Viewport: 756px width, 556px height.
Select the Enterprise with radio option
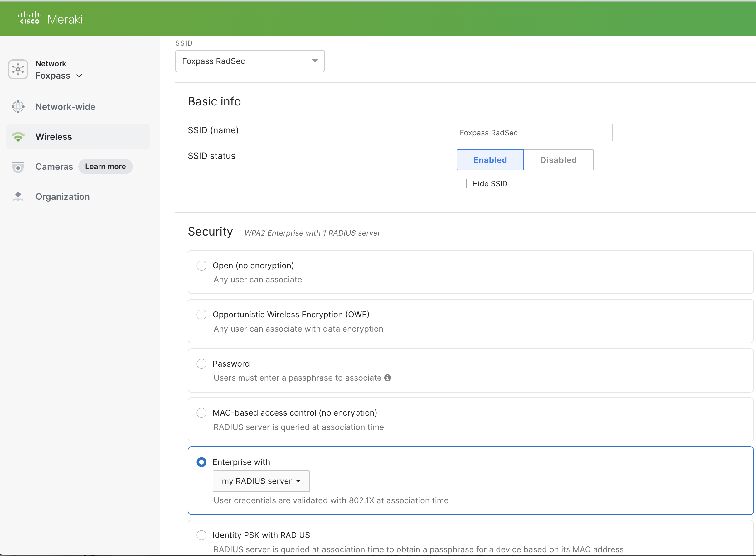(201, 462)
